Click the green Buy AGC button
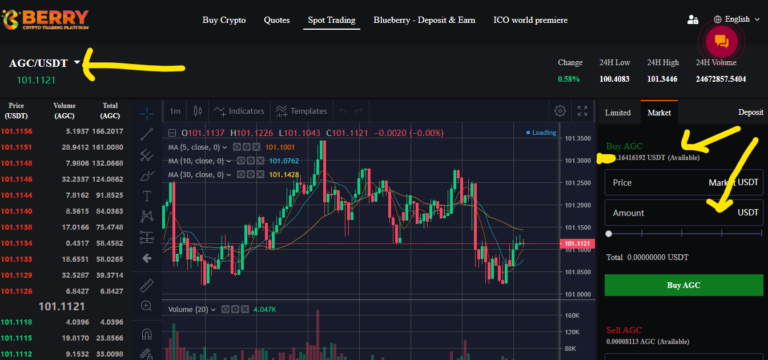Screen dimensions: 768x360 tap(683, 285)
